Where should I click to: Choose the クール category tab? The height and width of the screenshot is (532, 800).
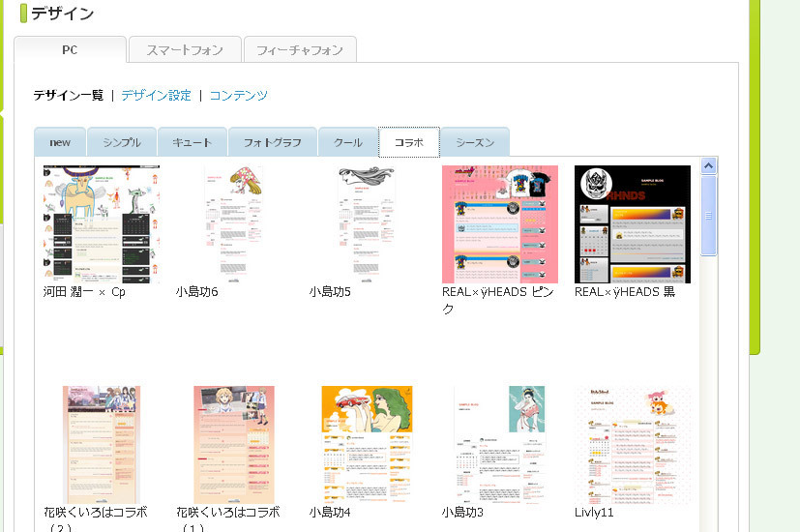point(348,142)
